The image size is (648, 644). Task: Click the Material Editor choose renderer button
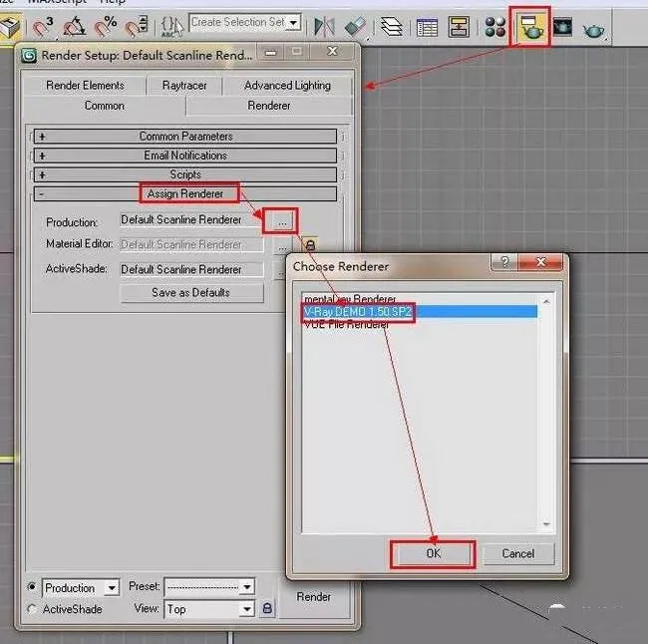click(281, 247)
